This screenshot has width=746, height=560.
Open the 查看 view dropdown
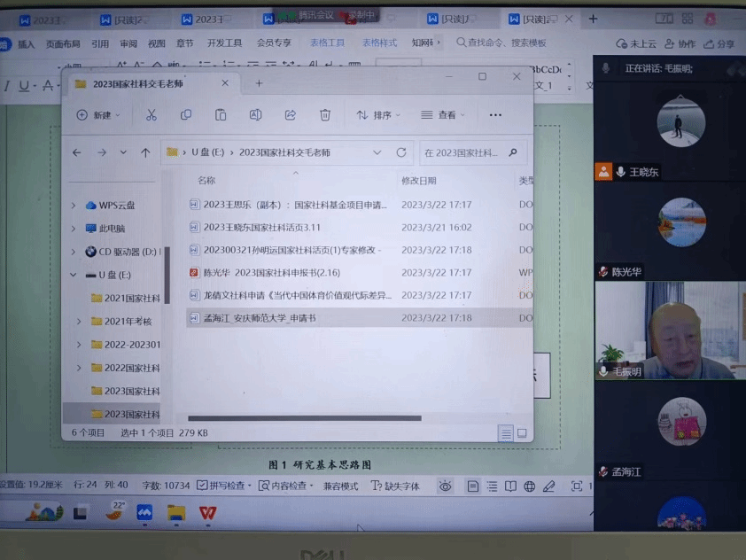[443, 115]
